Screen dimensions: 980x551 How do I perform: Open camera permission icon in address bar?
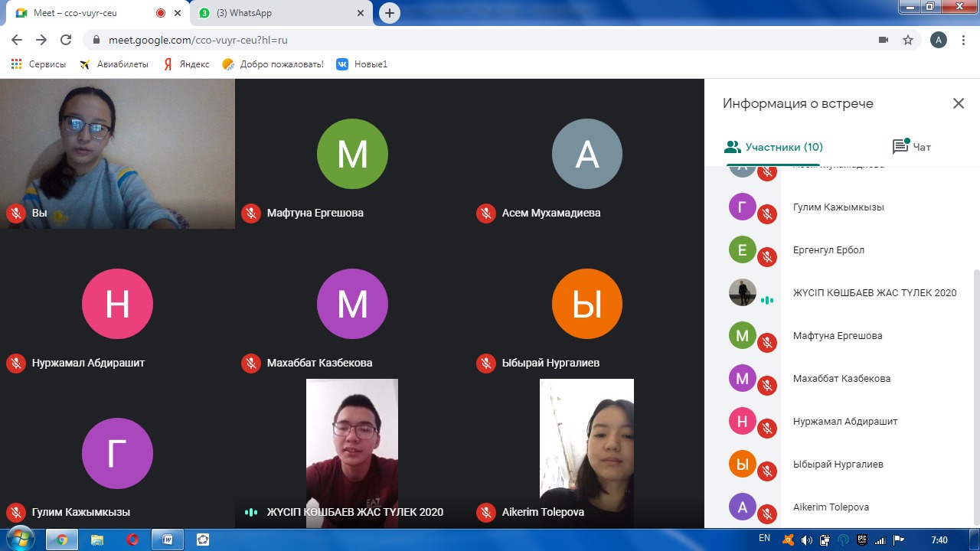[883, 40]
